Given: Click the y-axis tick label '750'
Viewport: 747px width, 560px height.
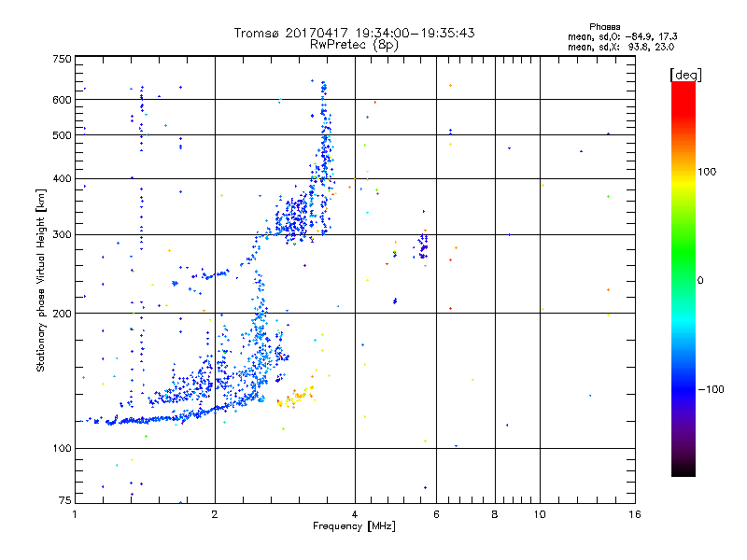Looking at the screenshot, I should (63, 59).
